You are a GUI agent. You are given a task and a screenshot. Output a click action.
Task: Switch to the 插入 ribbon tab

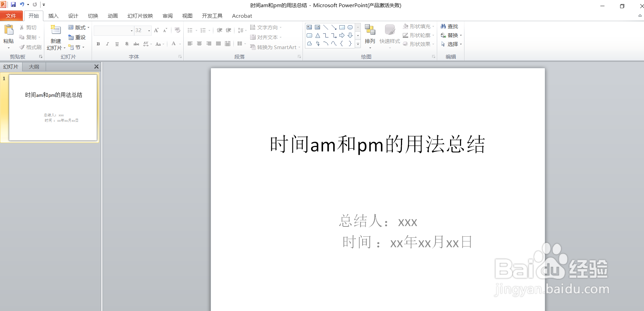53,16
